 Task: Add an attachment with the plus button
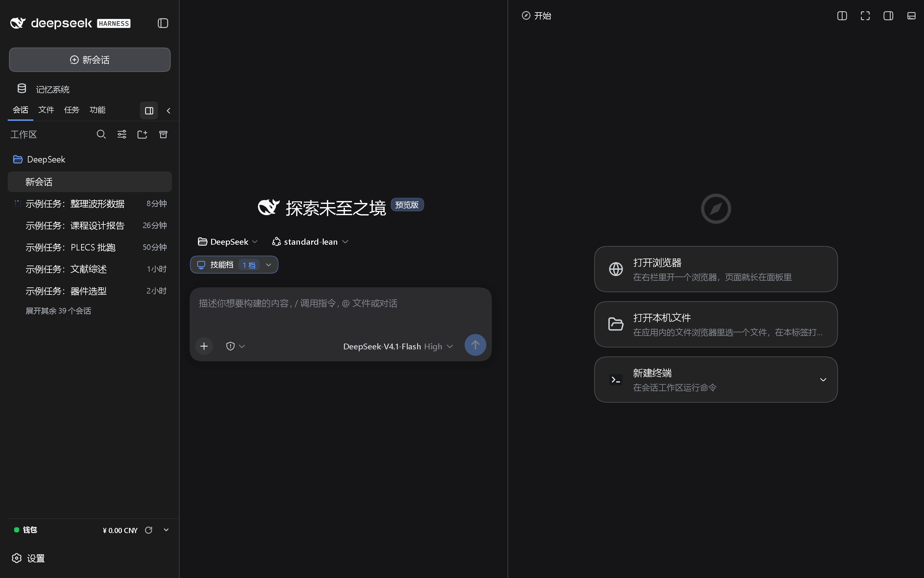coord(204,346)
